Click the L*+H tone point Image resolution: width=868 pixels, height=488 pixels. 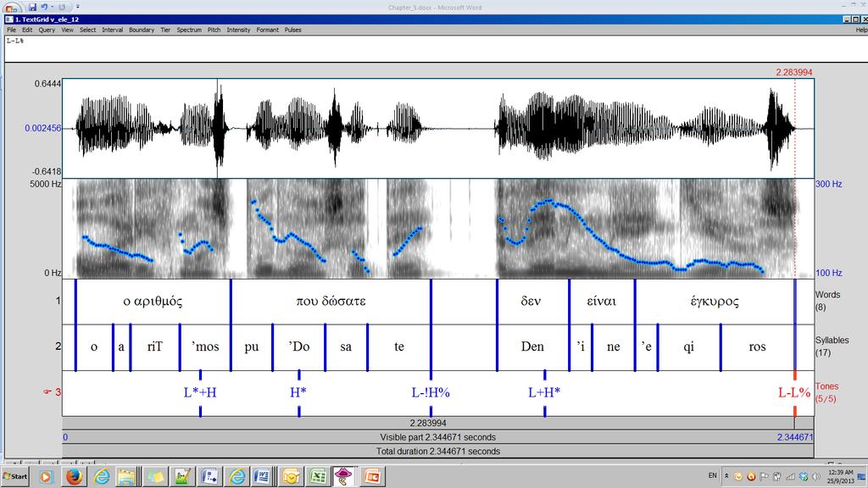click(200, 393)
